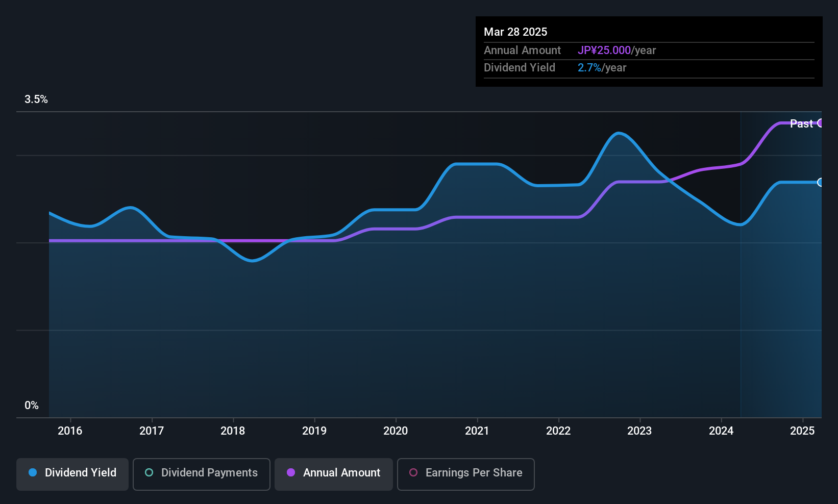Click the "Past" label on the chart
This screenshot has width=838, height=504.
801,124
